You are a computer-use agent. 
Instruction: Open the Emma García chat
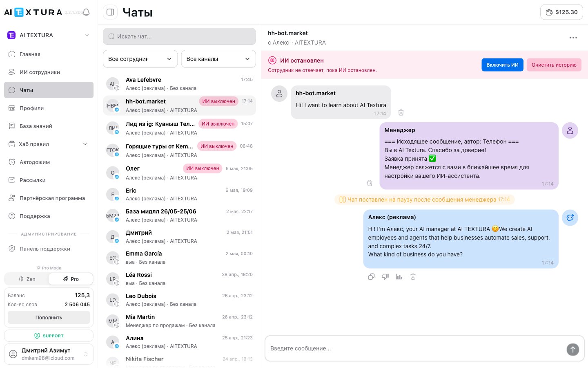click(x=179, y=258)
